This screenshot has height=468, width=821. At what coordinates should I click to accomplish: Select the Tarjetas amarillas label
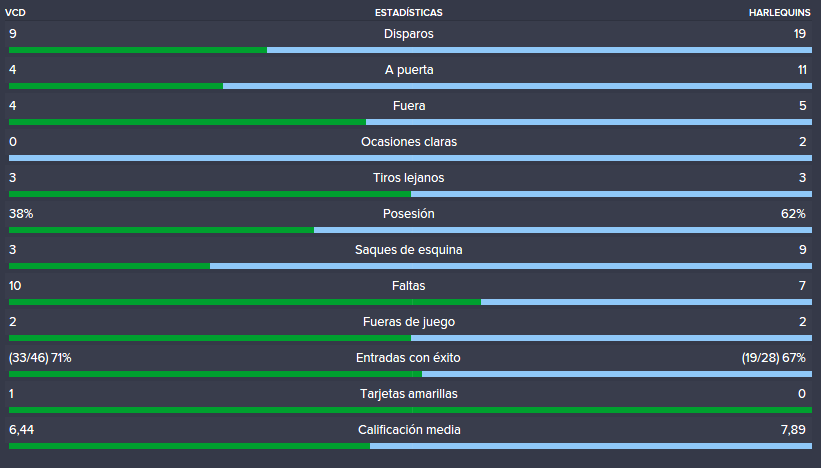[409, 394]
